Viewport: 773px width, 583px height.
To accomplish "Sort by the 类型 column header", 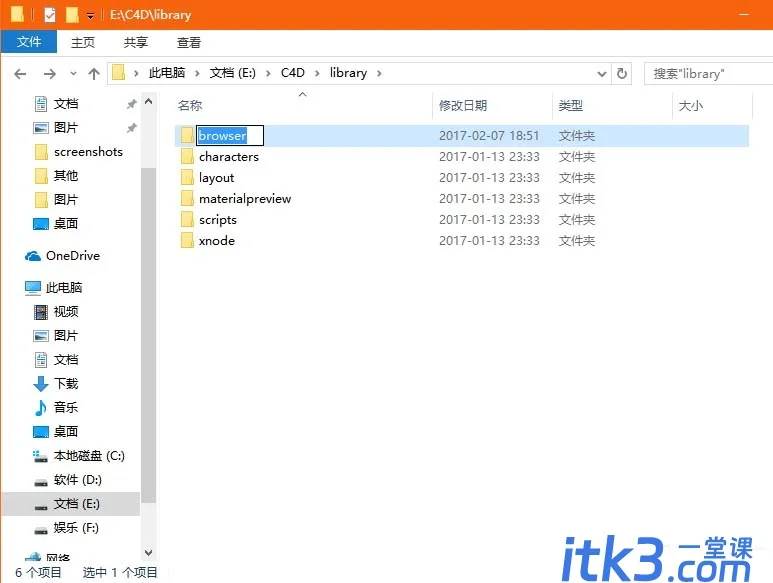I will 571,105.
